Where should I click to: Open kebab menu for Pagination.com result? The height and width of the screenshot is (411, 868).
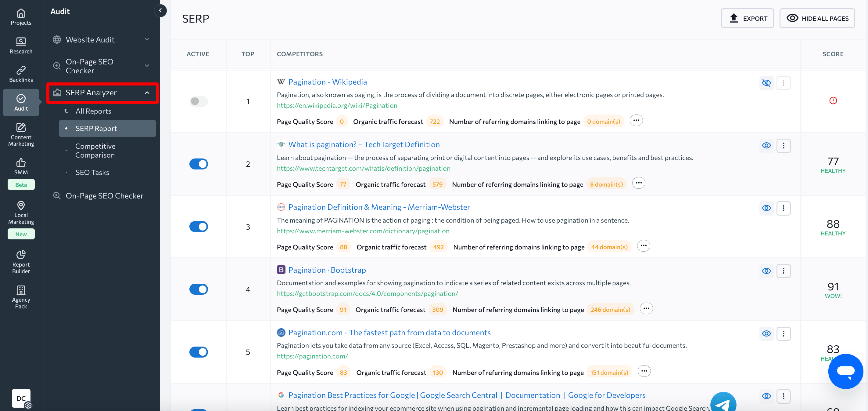[784, 333]
